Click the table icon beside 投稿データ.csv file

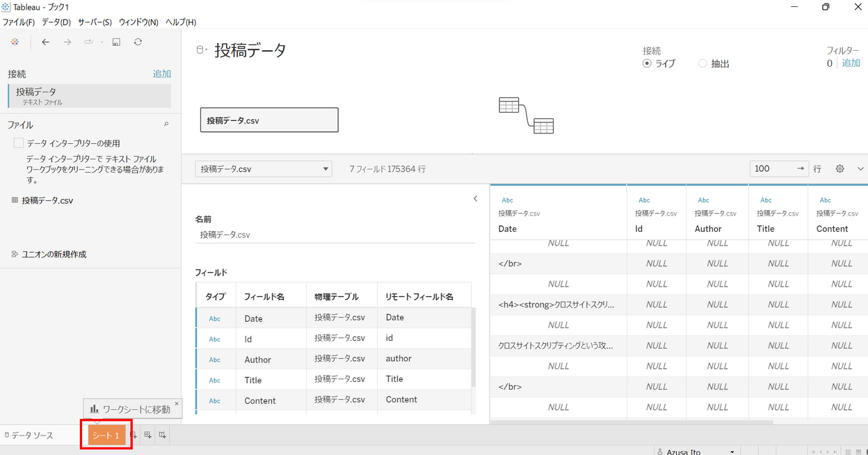click(15, 200)
